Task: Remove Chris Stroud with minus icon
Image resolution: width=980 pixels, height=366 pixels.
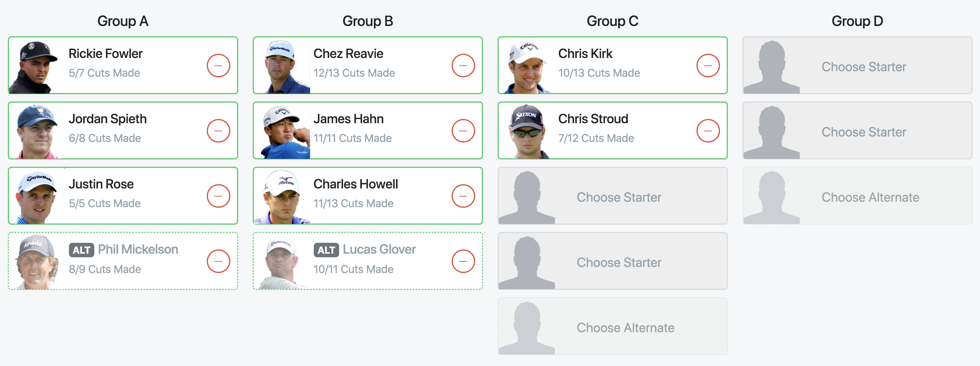Action: [708, 131]
